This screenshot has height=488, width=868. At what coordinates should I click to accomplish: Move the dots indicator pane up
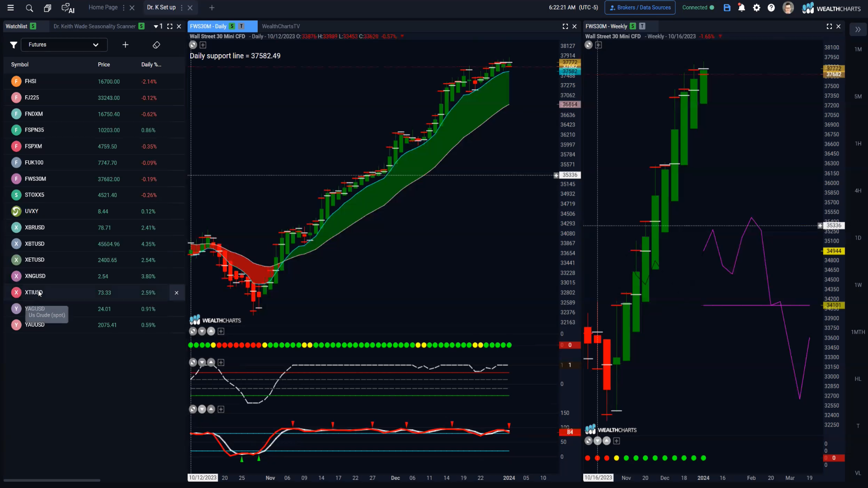[211, 331]
